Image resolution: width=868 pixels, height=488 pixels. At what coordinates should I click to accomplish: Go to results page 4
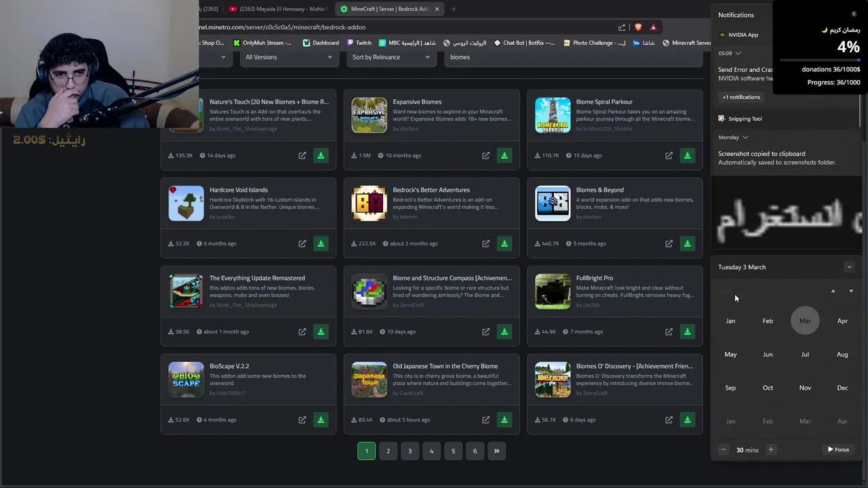click(x=431, y=451)
